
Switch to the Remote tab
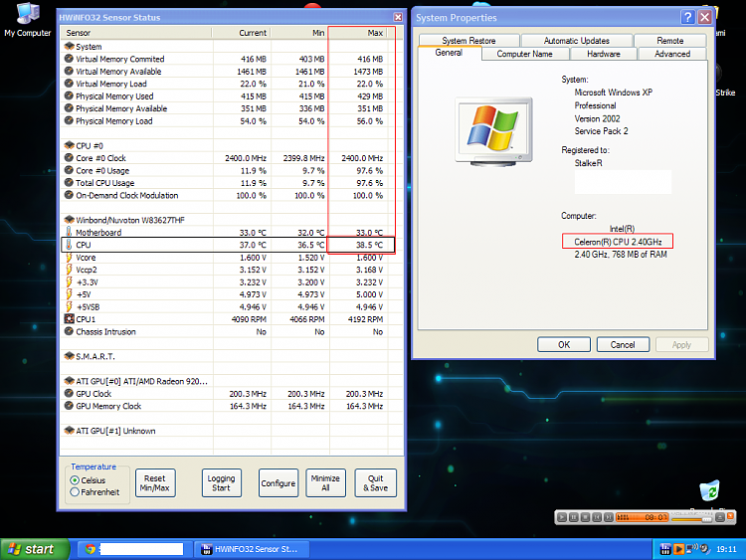[x=669, y=41]
